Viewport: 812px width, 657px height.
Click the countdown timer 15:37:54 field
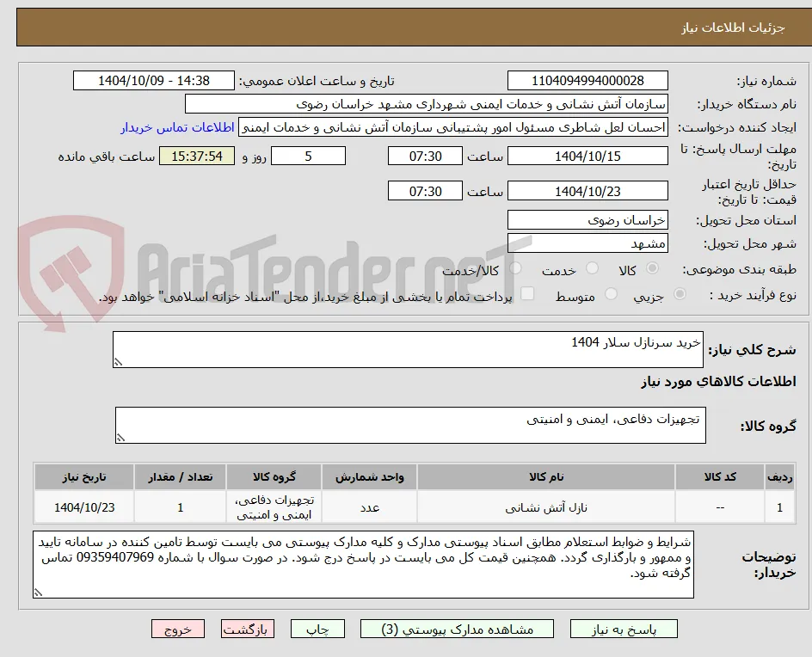click(x=197, y=156)
